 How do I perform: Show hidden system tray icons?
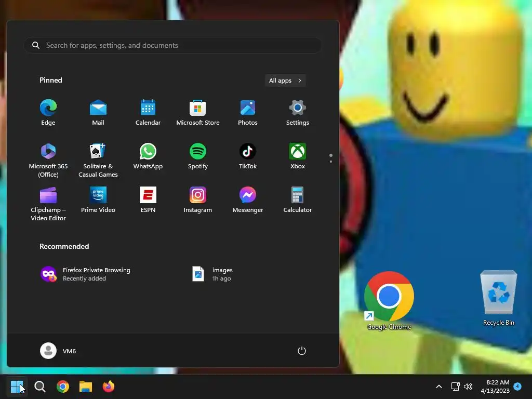tap(438, 387)
